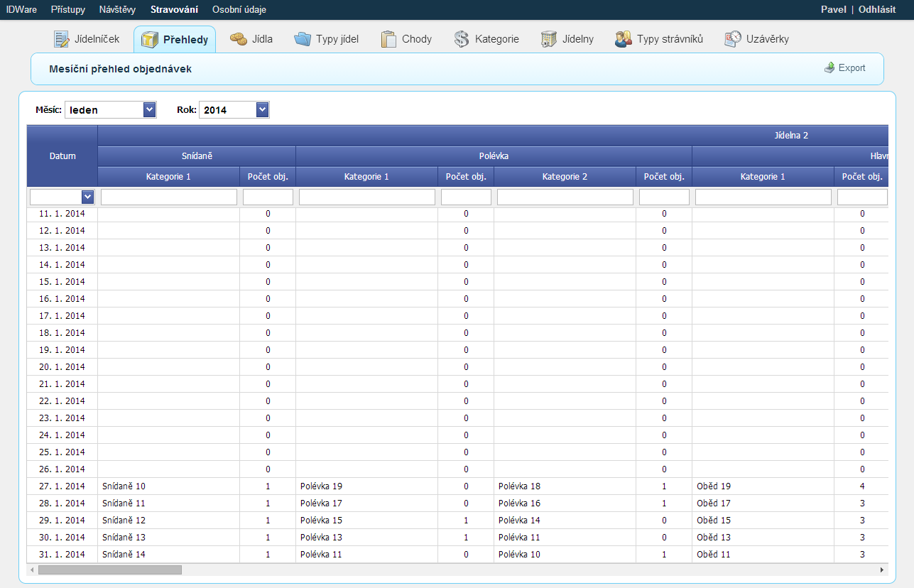
Task: Click the Chody clipboard icon
Action: [388, 39]
